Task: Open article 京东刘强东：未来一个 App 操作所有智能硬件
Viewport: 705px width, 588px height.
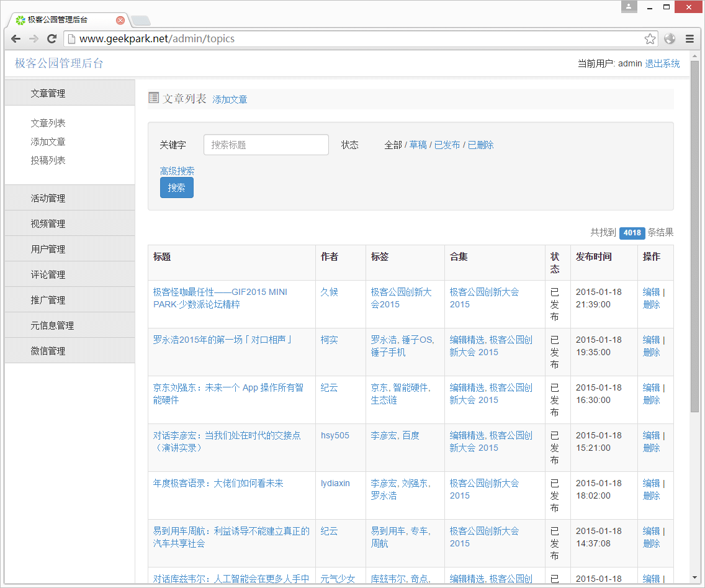Action: (228, 394)
